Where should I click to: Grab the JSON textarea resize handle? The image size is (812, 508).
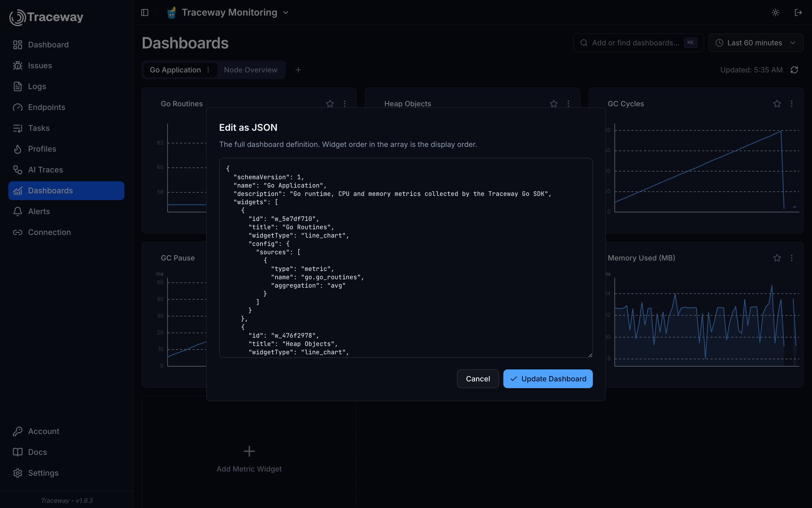[590, 355]
